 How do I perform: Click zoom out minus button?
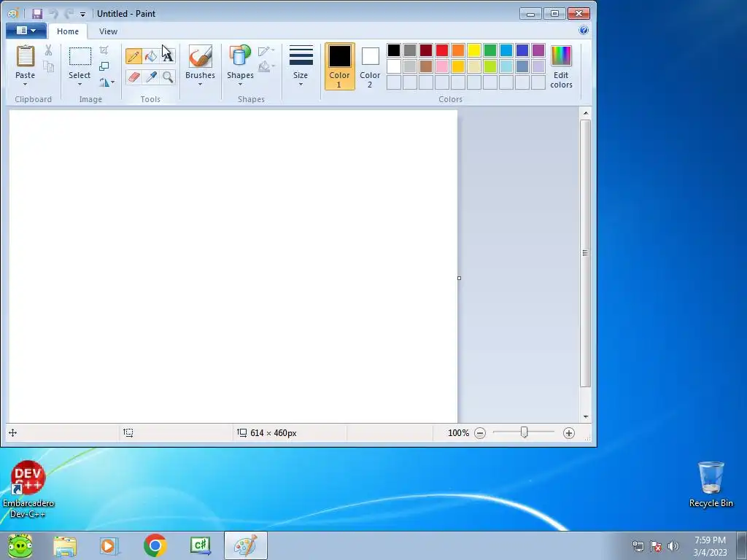(480, 433)
